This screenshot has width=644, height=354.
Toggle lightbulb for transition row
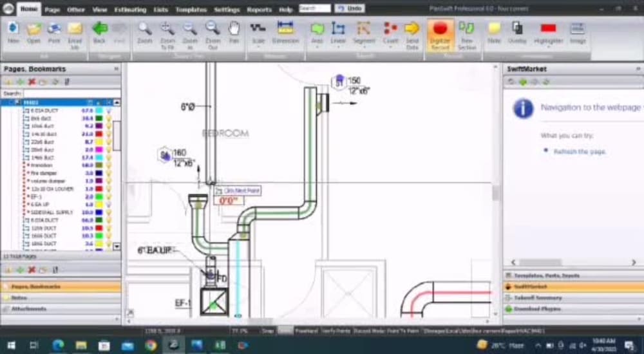(109, 165)
